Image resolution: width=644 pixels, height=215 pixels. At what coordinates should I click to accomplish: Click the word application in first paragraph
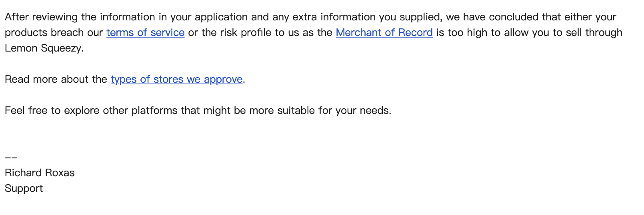tap(221, 17)
